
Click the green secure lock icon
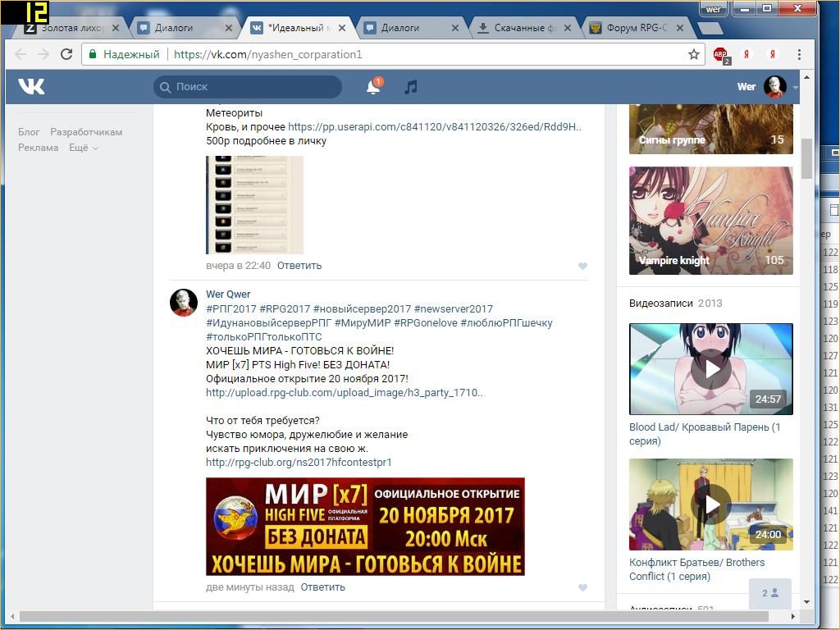pos(92,54)
